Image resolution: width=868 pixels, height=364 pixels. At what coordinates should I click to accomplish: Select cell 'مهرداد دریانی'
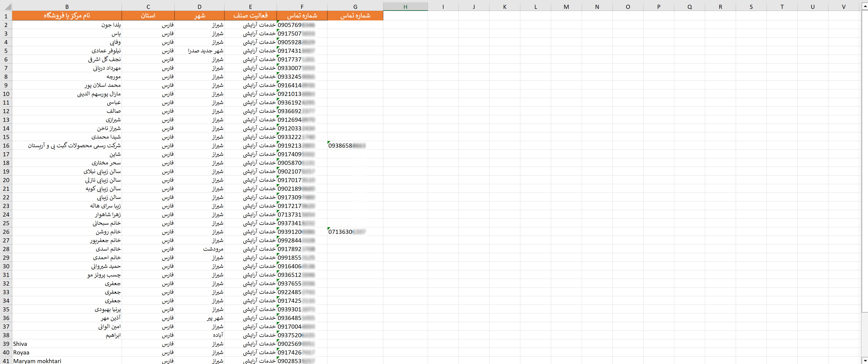point(67,68)
